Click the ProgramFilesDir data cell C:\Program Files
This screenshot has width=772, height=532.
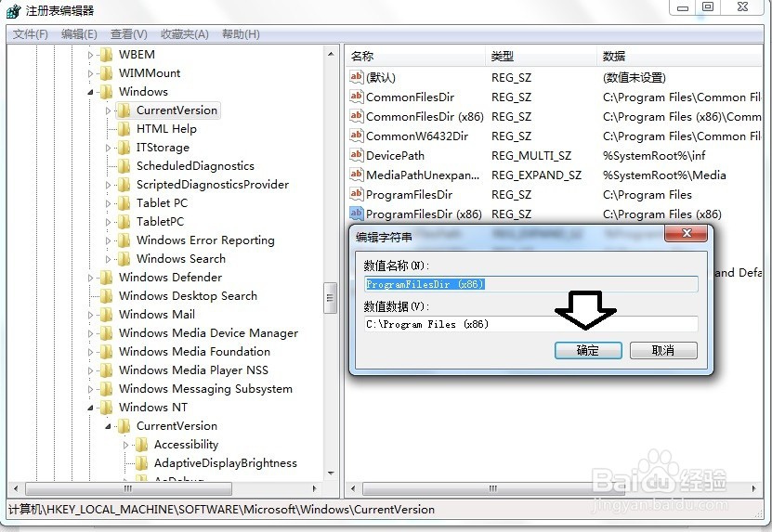click(x=647, y=195)
